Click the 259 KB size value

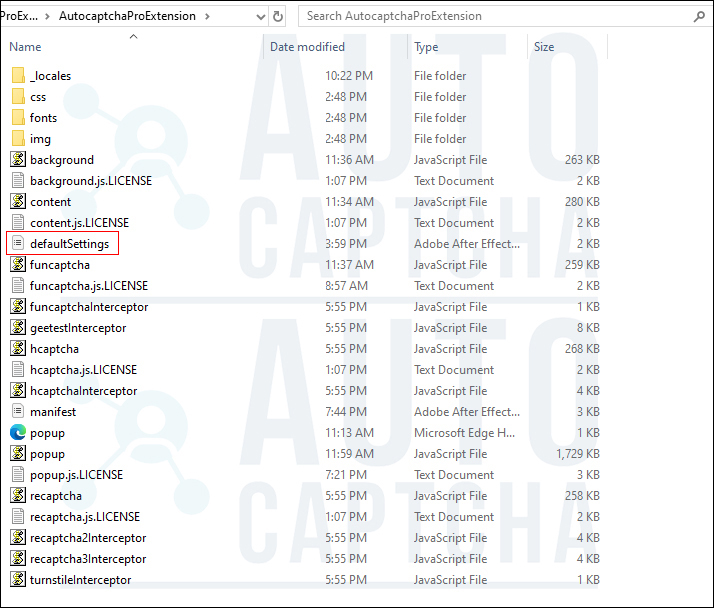click(x=582, y=265)
